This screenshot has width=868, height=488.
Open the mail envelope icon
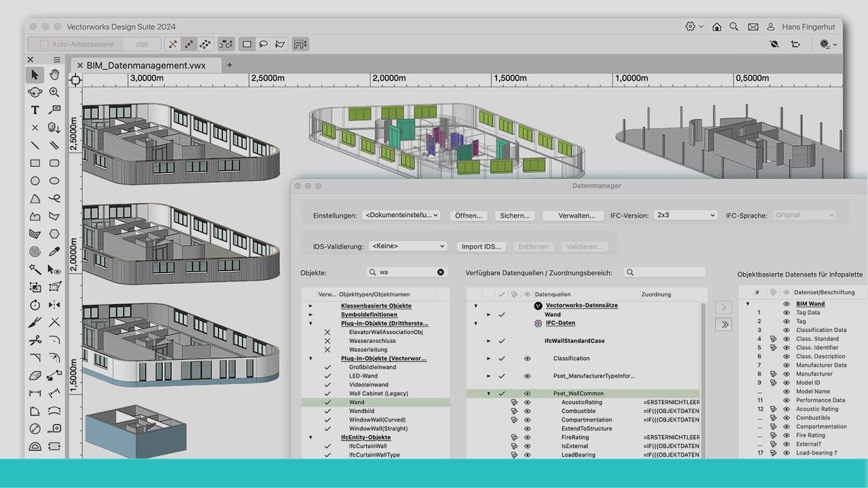coord(753,26)
